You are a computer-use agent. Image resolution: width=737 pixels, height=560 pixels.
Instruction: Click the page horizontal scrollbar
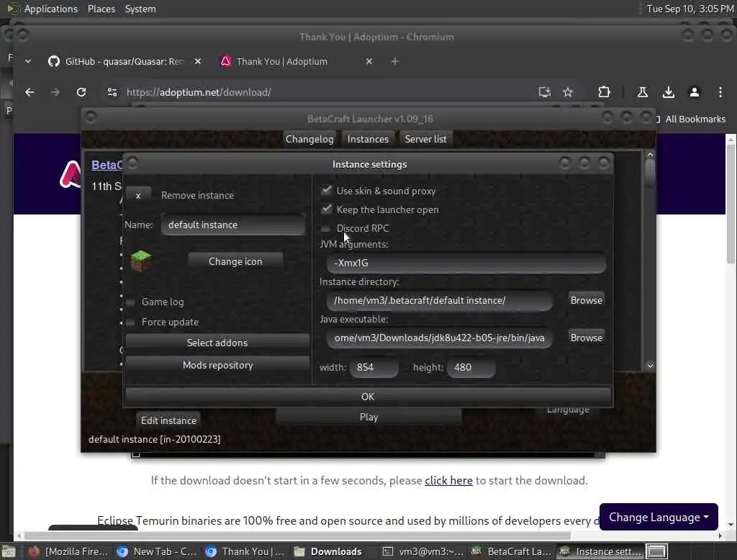click(x=297, y=536)
